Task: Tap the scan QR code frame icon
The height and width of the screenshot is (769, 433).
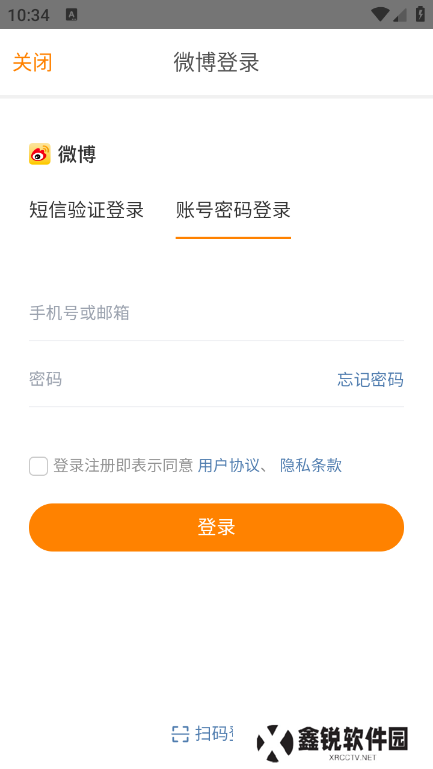Action: (x=180, y=734)
